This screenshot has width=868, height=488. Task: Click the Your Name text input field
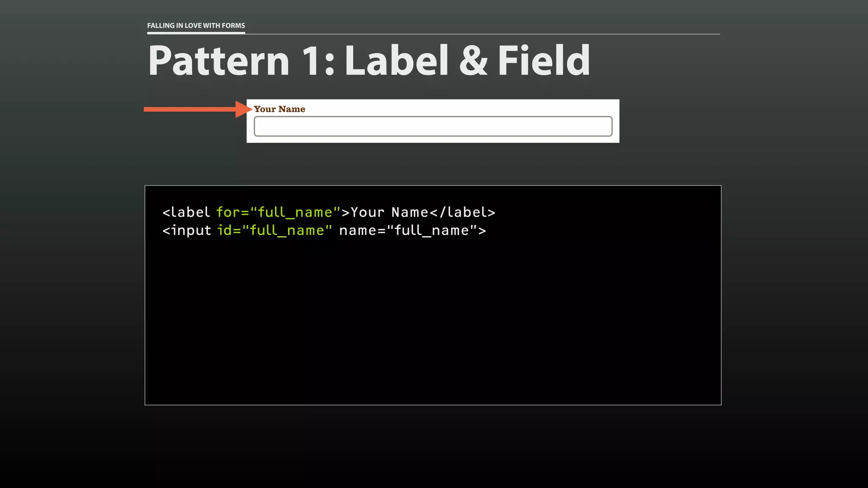tap(433, 126)
